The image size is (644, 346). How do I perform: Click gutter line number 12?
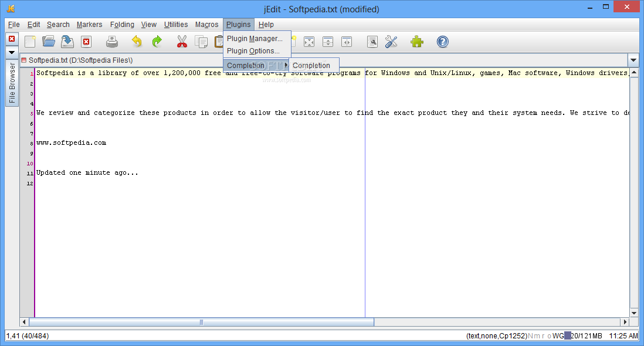(x=29, y=184)
